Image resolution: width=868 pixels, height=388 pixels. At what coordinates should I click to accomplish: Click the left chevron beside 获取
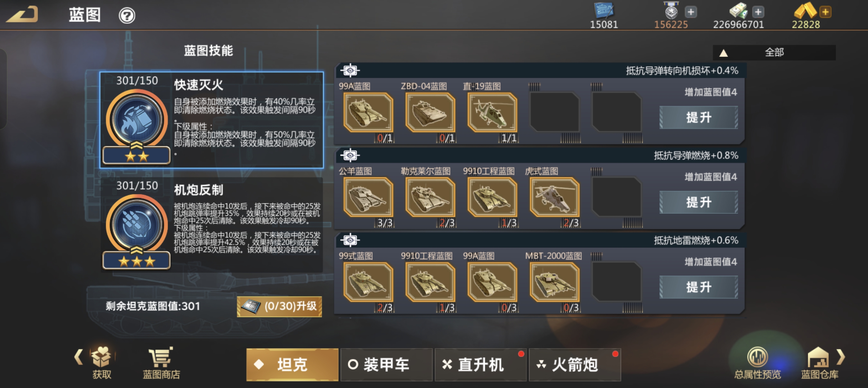click(79, 357)
